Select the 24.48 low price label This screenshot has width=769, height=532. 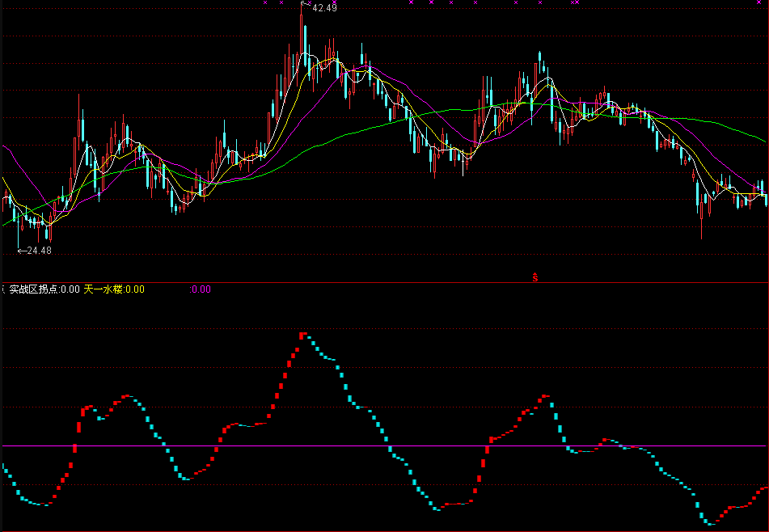(x=39, y=251)
